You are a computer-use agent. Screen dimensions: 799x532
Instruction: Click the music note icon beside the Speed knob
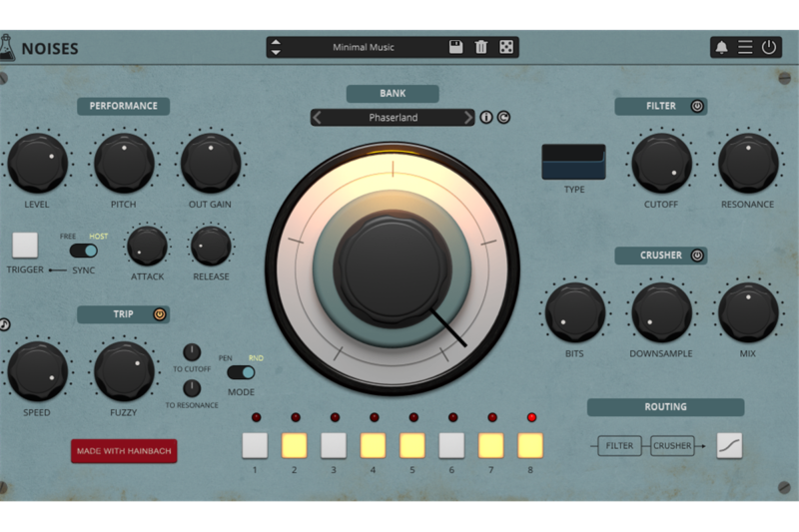(4, 324)
